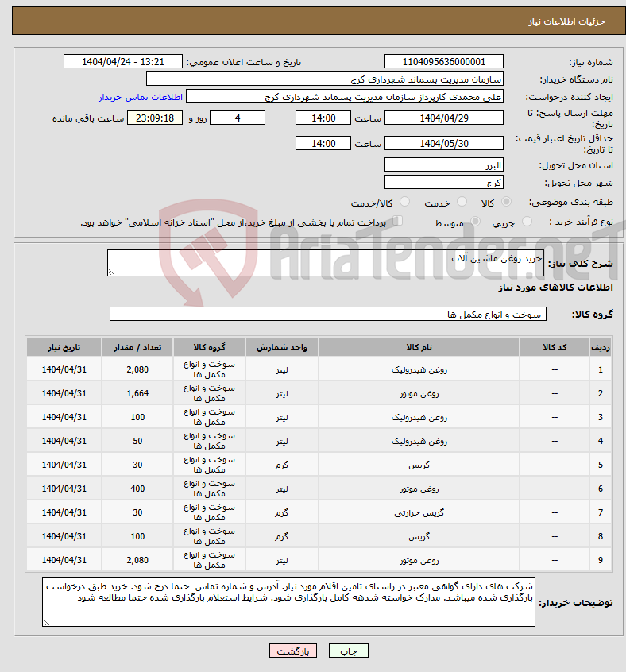Image resolution: width=626 pixels, height=672 pixels.
Task: Click روغن هیدرولیک in row 3
Action: 419,417
